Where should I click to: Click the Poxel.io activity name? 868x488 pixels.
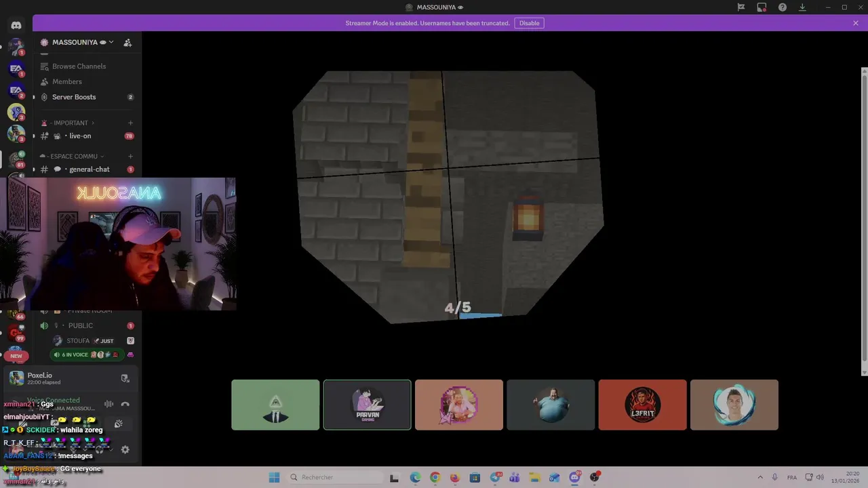40,375
